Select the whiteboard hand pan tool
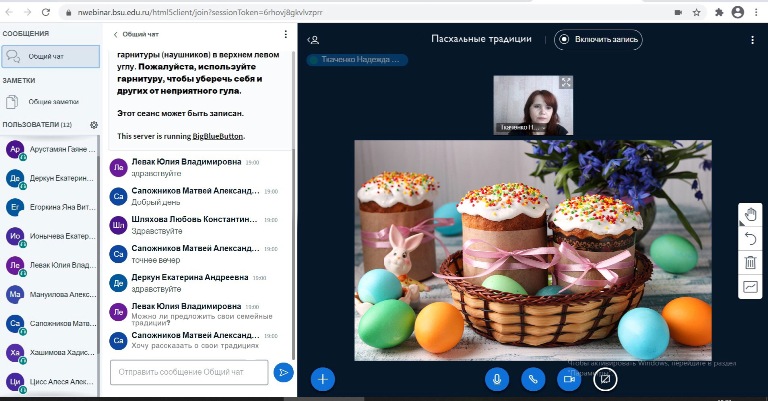768x401 pixels. (750, 214)
